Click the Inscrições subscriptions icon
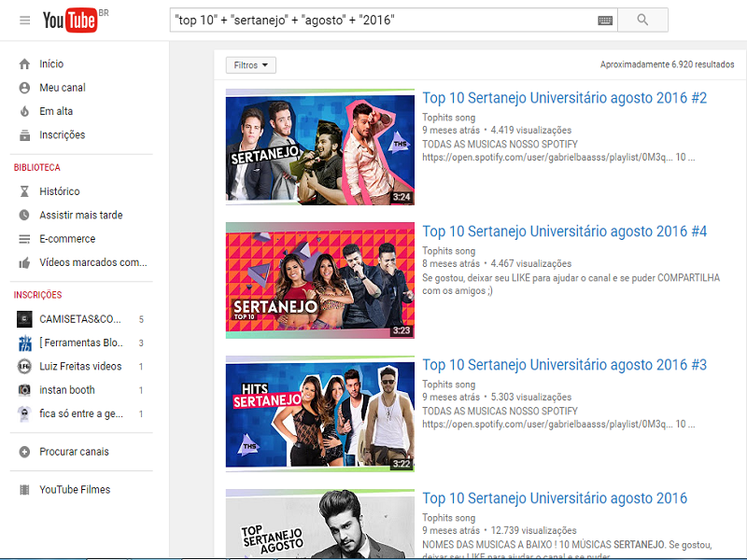 [24, 134]
